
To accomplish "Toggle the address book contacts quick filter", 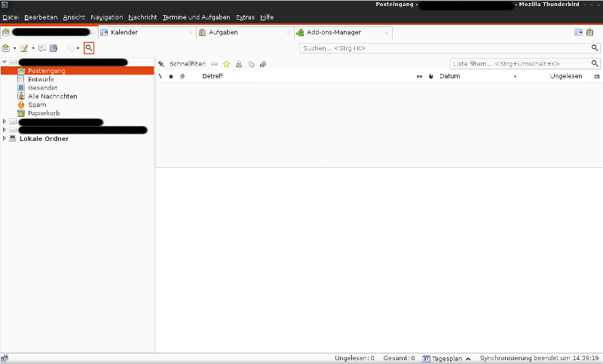I will (x=239, y=64).
